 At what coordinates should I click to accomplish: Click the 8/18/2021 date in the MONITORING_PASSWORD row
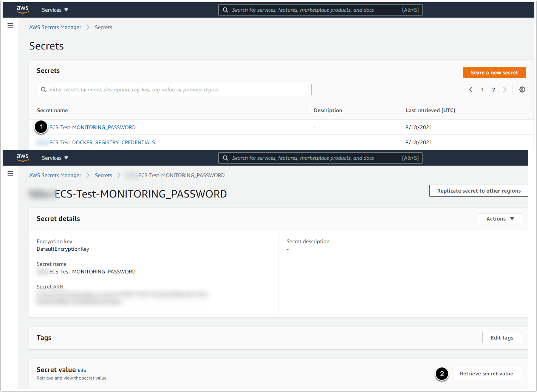pyautogui.click(x=419, y=127)
